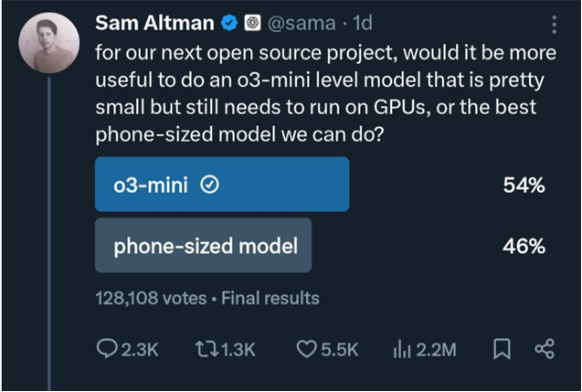Open the three-dot more options menu

coord(554,24)
